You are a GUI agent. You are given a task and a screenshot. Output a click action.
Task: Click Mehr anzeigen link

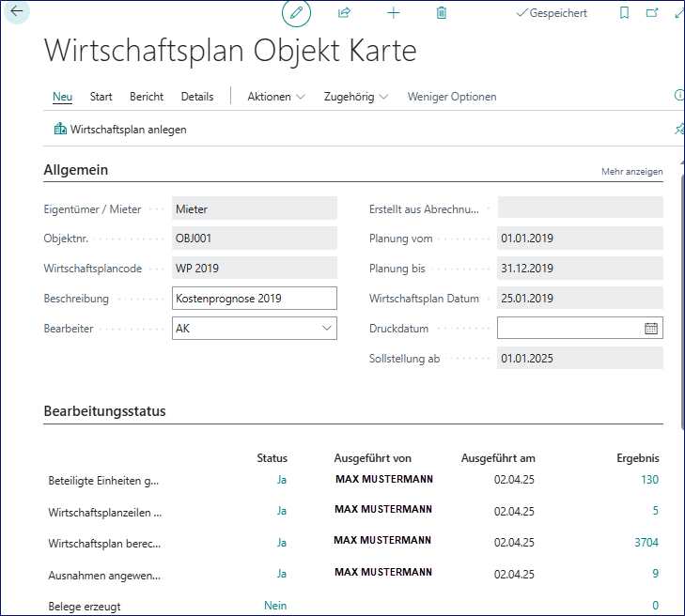point(631,172)
